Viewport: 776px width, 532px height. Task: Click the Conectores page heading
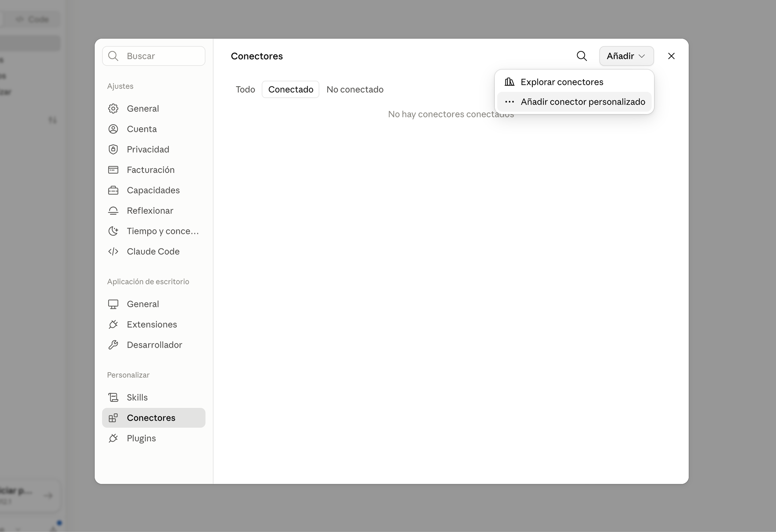point(257,56)
